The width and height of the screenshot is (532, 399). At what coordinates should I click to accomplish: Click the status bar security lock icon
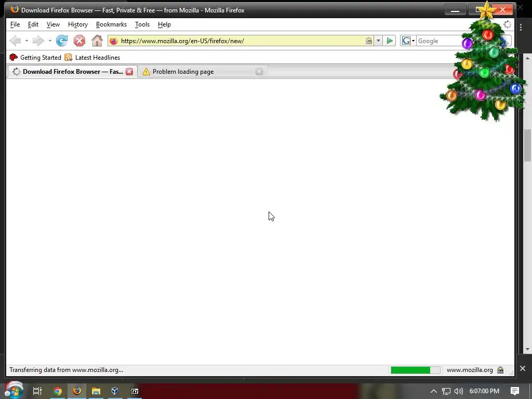point(500,370)
